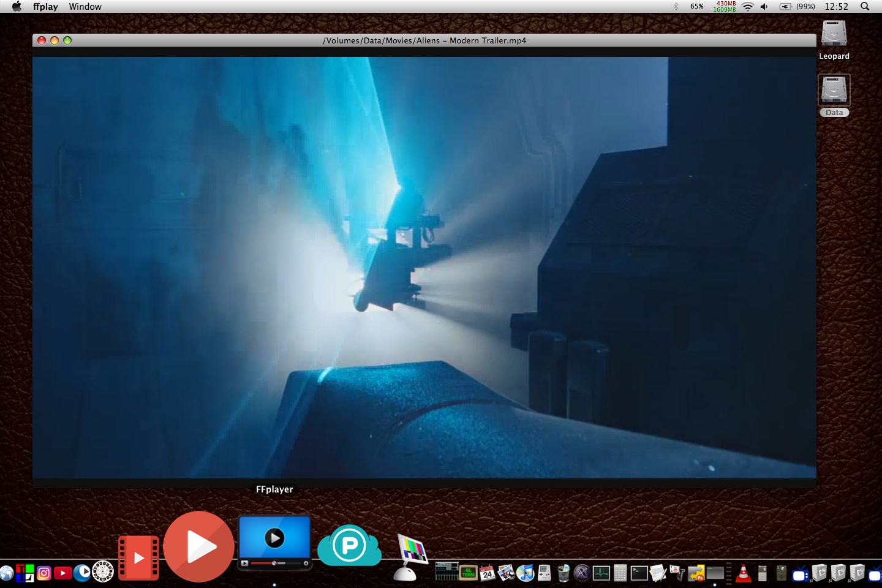882x588 pixels.
Task: Open the GL TERM terminal in Dock
Action: [469, 573]
